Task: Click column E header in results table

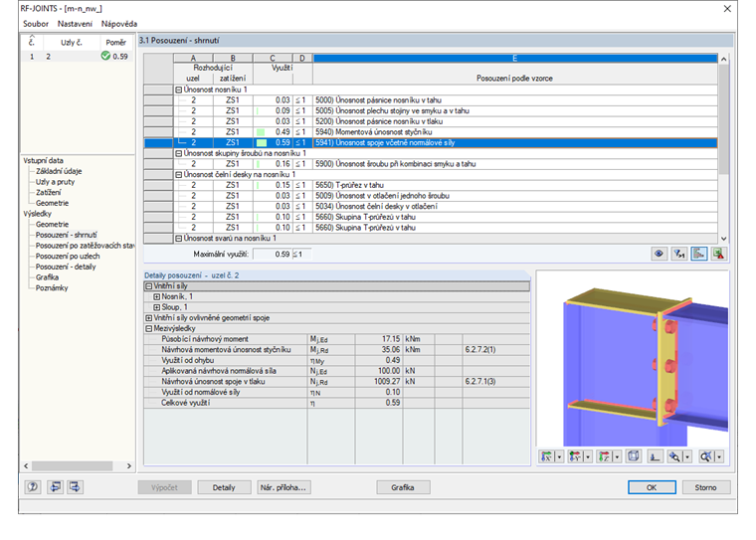Action: pyautogui.click(x=515, y=58)
